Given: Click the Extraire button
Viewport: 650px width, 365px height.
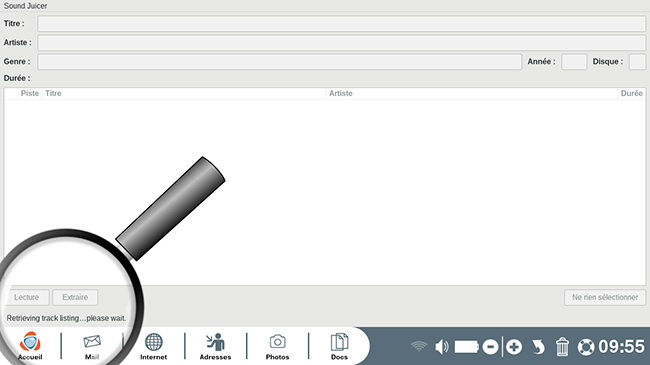Looking at the screenshot, I should tap(75, 297).
